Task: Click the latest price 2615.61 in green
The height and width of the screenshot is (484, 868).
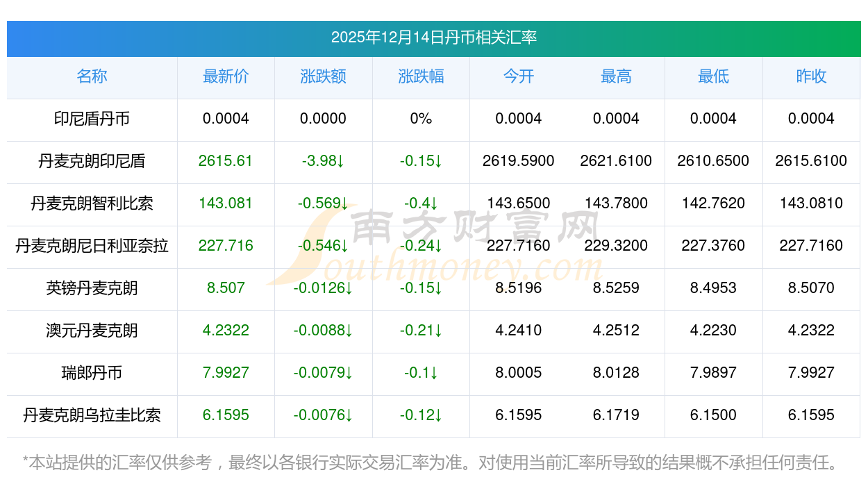Action: coord(226,161)
